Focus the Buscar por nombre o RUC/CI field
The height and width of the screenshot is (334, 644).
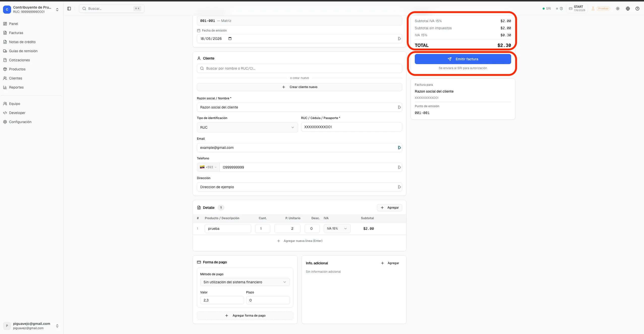coord(299,68)
